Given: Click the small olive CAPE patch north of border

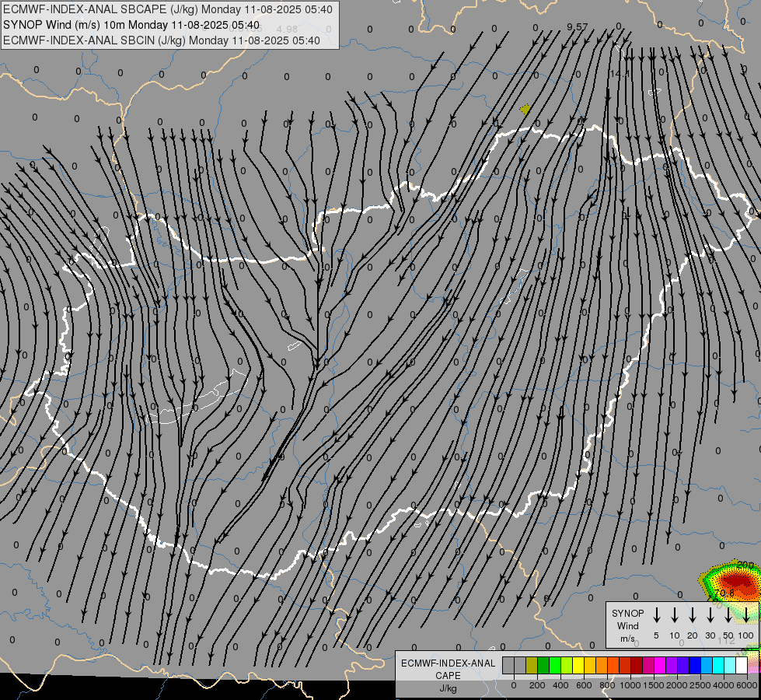Looking at the screenshot, I should tap(525, 109).
